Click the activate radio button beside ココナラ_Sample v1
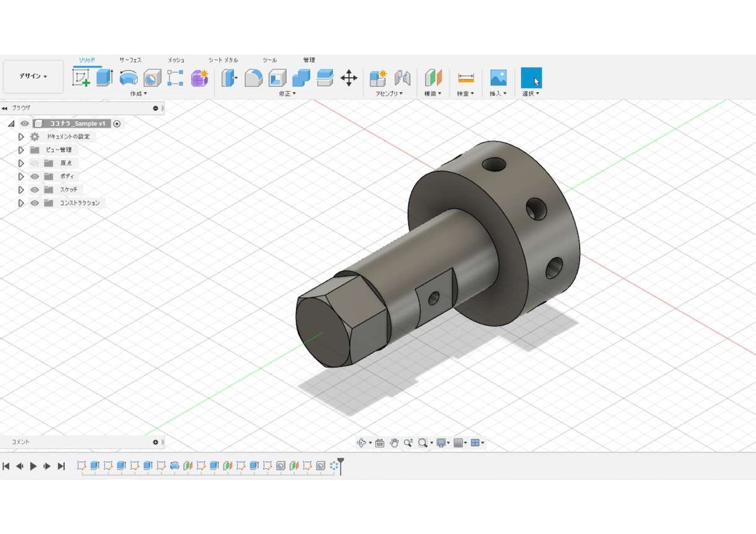Image resolution: width=756 pixels, height=534 pixels. (x=117, y=124)
